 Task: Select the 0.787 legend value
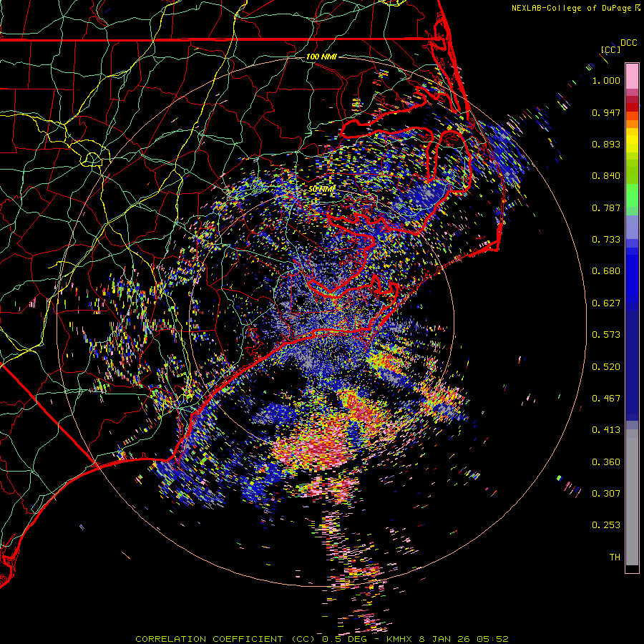point(606,208)
